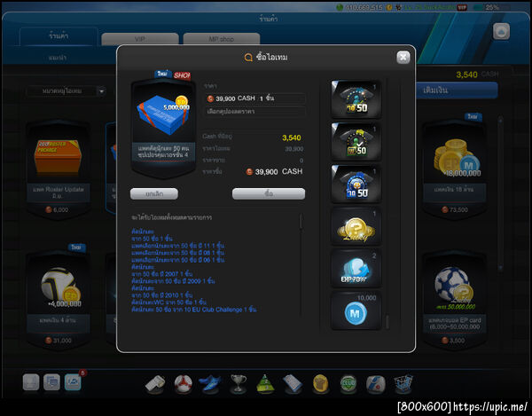
Task: Select the blue football boot icon
Action: tap(210, 384)
